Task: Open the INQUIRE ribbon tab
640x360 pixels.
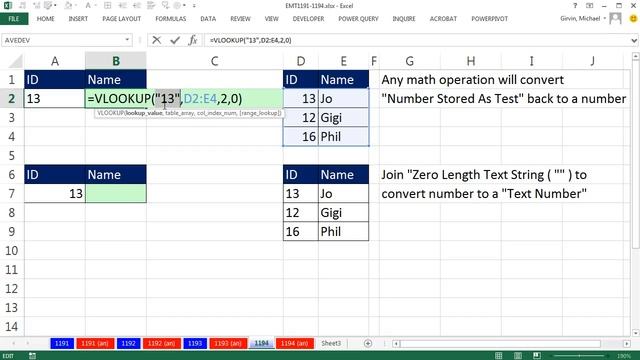Action: pos(404,19)
